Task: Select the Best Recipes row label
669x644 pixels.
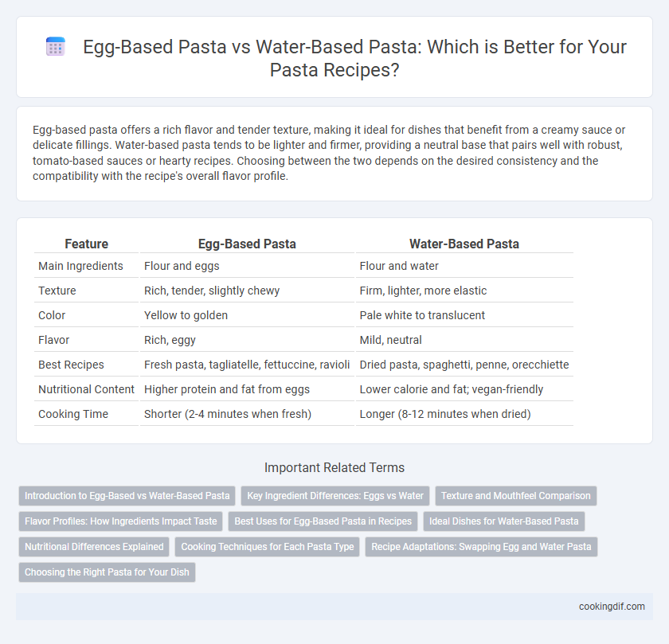Action: (x=71, y=365)
